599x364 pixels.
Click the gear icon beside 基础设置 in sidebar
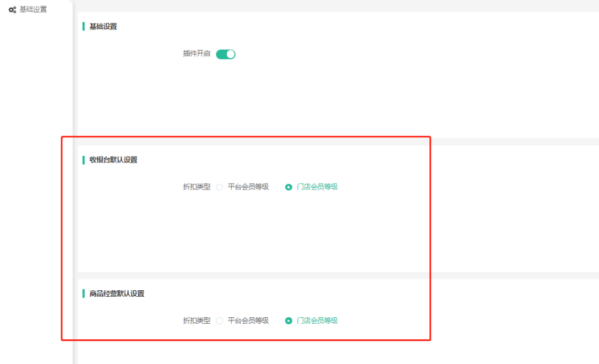(x=12, y=10)
